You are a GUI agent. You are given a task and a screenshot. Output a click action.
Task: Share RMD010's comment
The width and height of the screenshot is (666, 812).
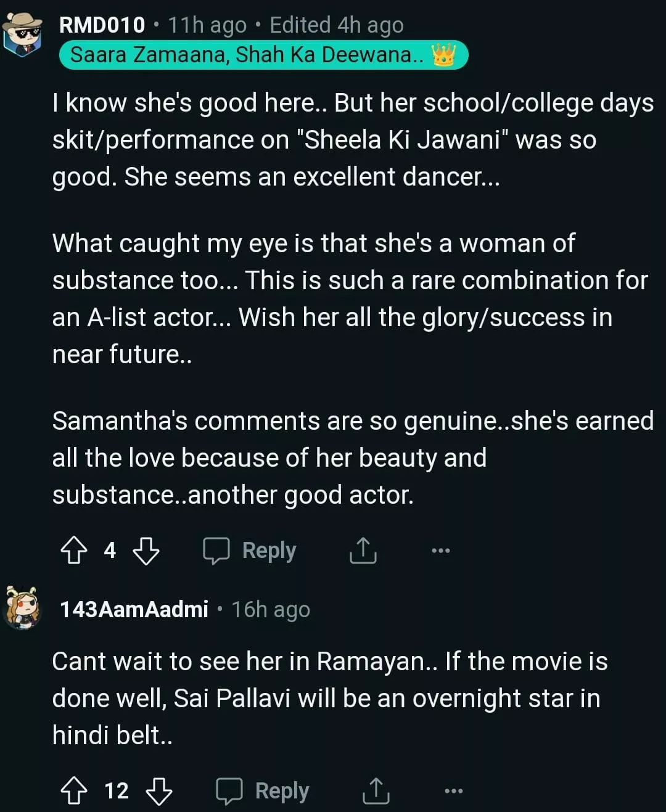click(363, 550)
